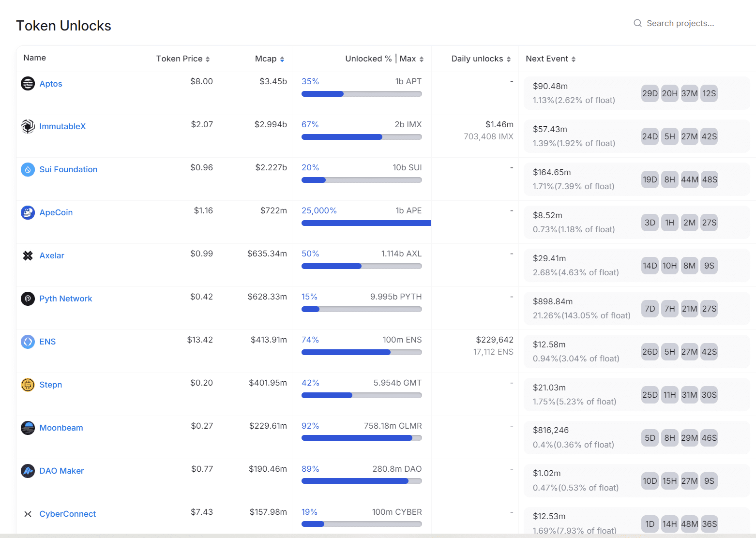This screenshot has width=756, height=538.
Task: Click Aptos $90.48m next event amount
Action: (550, 86)
